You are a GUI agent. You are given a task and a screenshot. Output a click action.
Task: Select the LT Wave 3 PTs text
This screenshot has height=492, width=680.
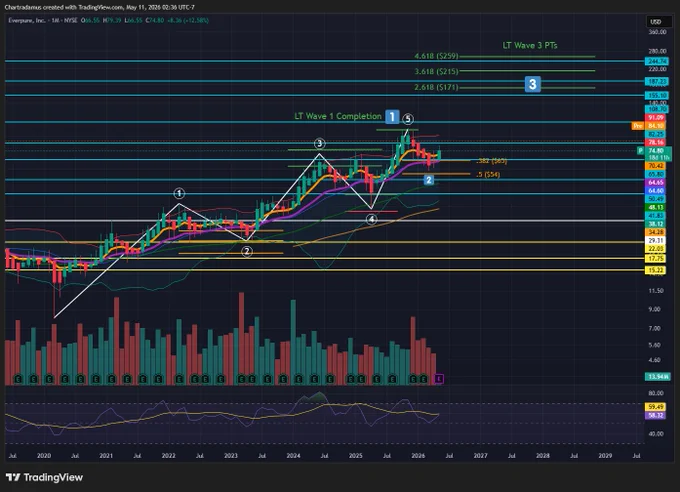tap(530, 45)
